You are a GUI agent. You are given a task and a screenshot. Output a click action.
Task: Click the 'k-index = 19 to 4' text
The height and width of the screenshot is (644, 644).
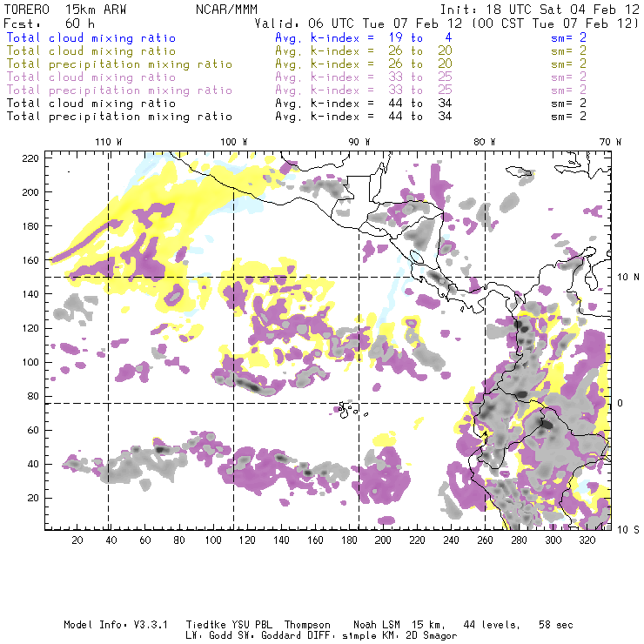350,38
